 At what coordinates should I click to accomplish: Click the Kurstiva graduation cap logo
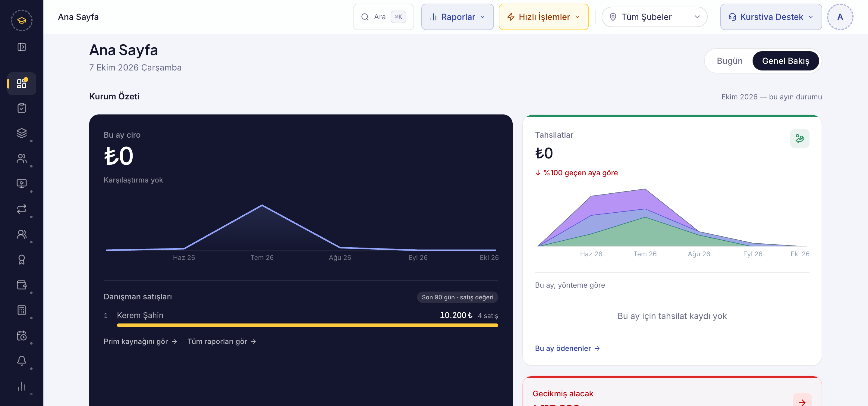click(22, 20)
